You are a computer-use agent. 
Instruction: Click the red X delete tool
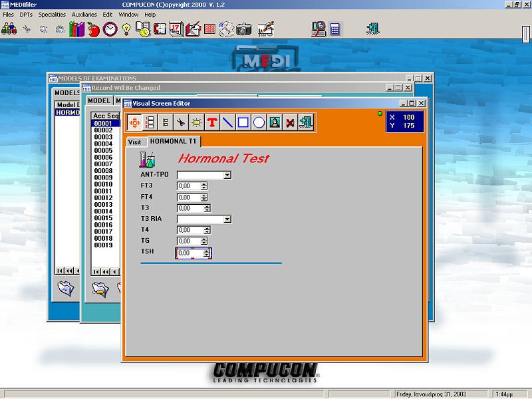[x=290, y=122]
